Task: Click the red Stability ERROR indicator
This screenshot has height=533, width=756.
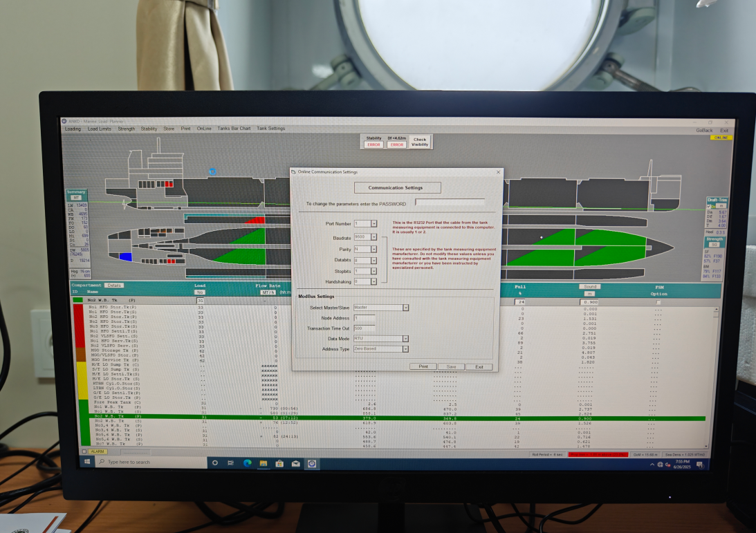Action: coord(374,144)
